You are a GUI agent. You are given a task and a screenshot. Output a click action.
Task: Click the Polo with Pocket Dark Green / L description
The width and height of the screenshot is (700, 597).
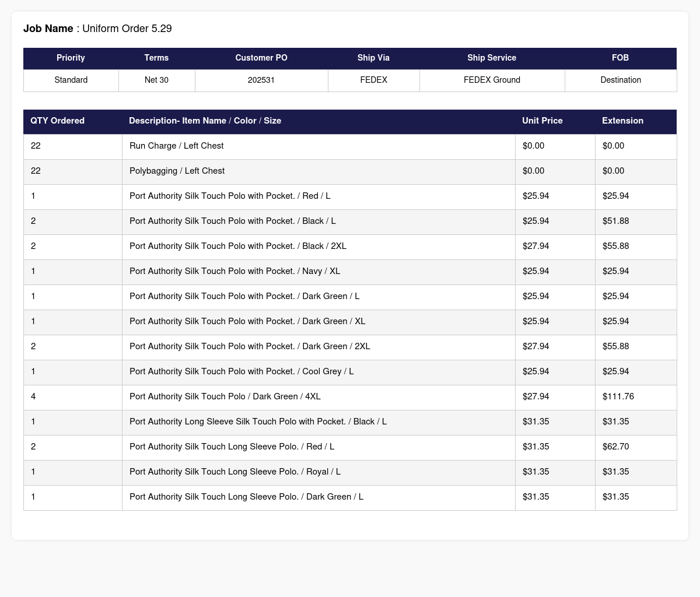coord(244,296)
